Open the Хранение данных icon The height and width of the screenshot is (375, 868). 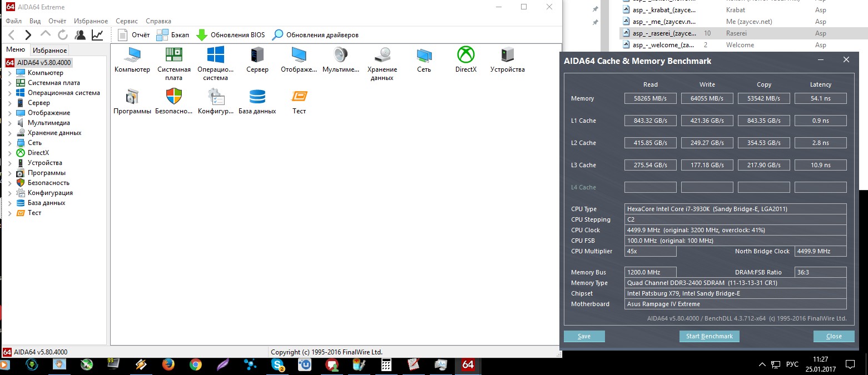click(382, 56)
